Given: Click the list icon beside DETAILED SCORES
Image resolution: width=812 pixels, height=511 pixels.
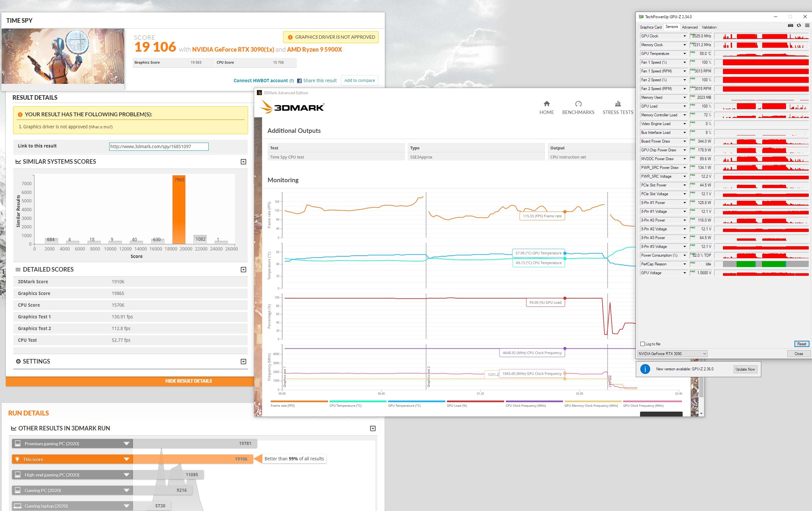Looking at the screenshot, I should 18,270.
